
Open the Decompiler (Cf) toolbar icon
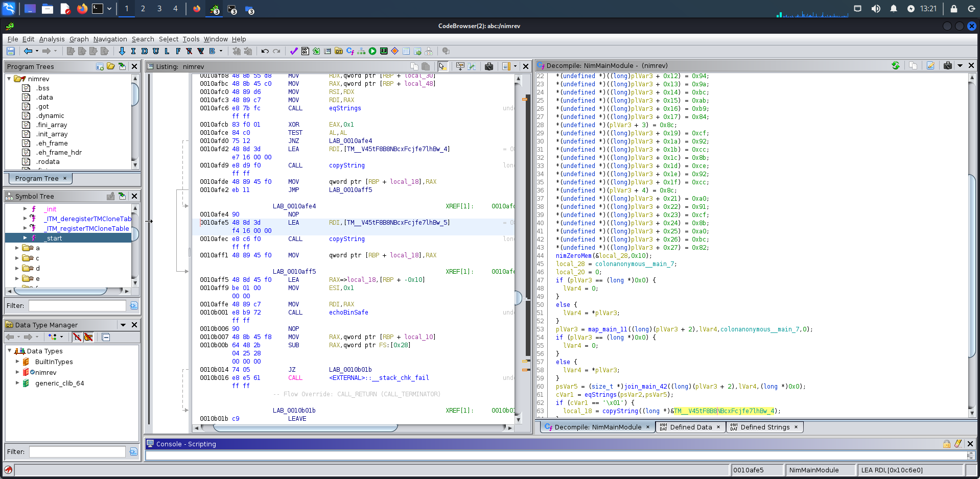coord(350,51)
